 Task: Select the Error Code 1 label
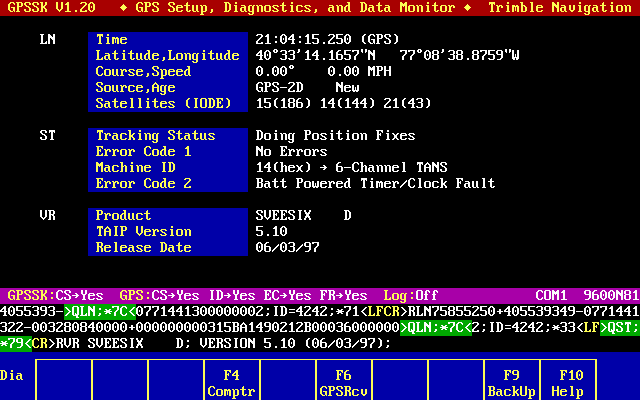[143, 151]
